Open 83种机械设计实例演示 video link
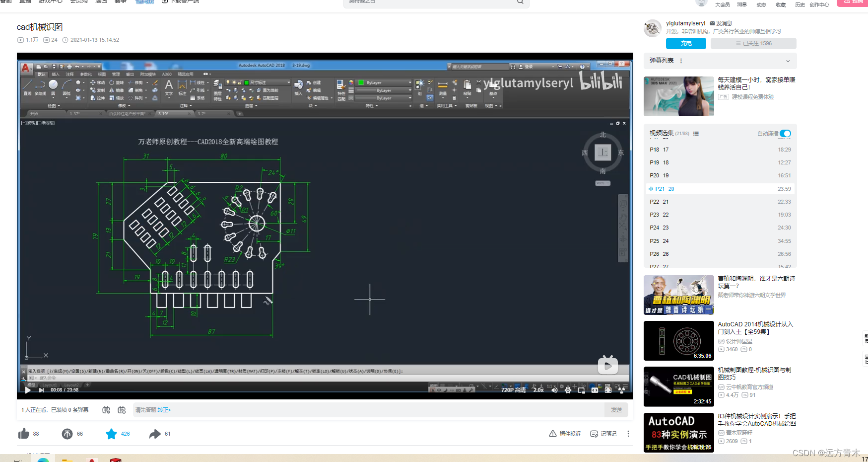 coord(757,420)
